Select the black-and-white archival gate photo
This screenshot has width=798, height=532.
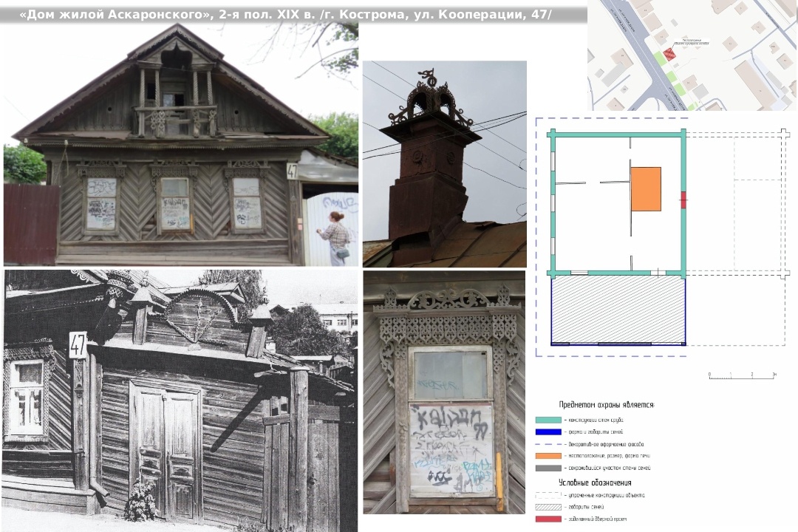coord(181,400)
